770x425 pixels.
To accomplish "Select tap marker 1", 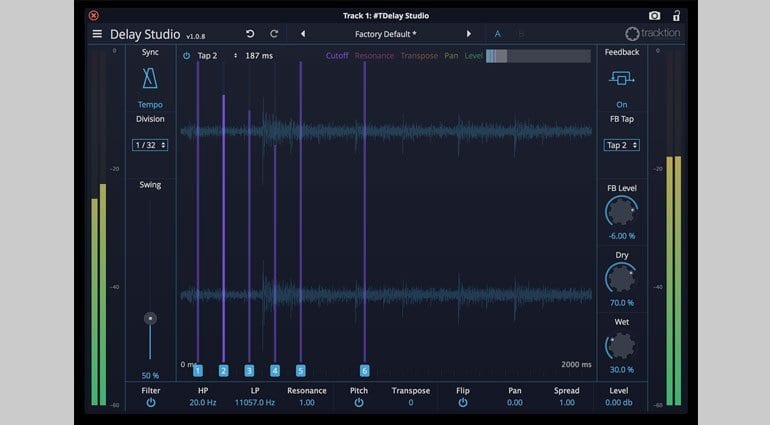I will coord(198,370).
